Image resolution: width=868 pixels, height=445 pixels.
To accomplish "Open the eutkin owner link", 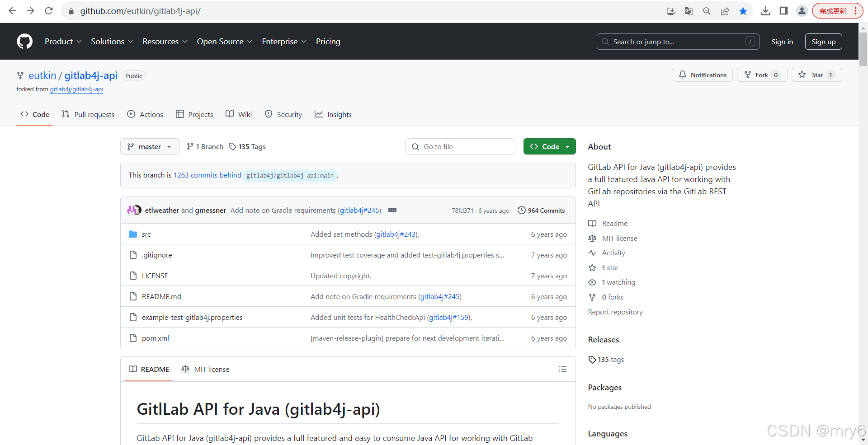I will [x=42, y=75].
